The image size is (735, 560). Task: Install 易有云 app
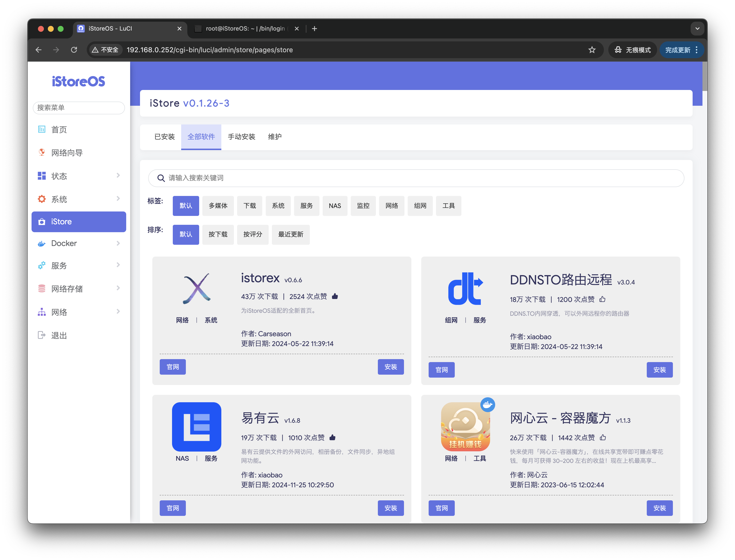click(391, 508)
